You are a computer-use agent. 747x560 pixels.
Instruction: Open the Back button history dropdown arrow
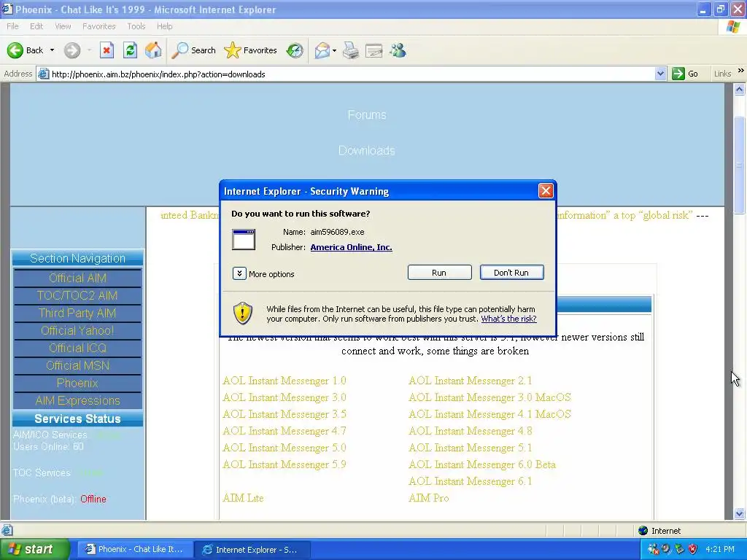click(x=52, y=50)
